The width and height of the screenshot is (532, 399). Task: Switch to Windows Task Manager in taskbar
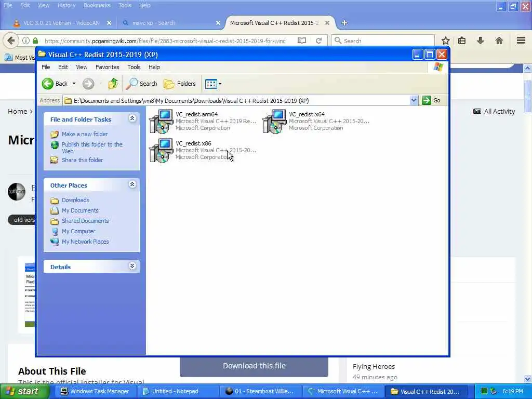tap(95, 392)
